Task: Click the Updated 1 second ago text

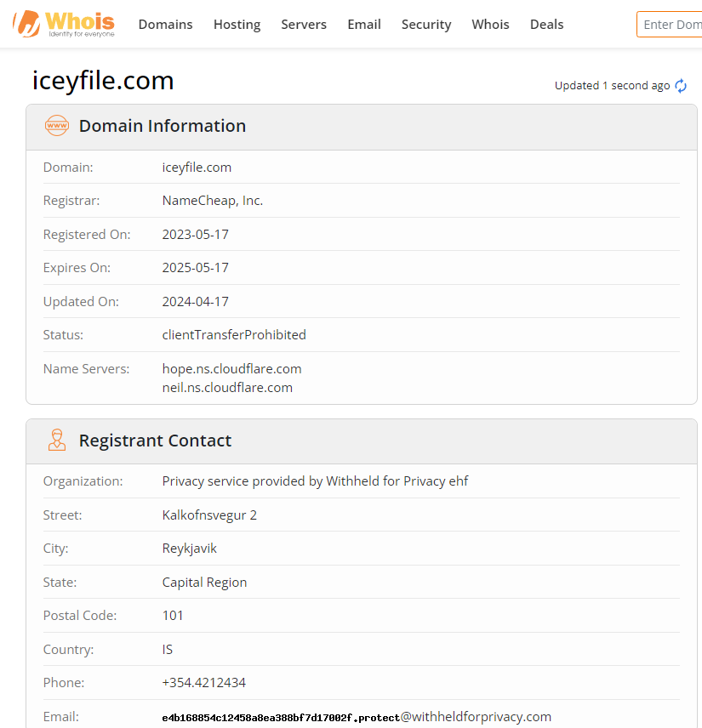Action: click(x=612, y=86)
